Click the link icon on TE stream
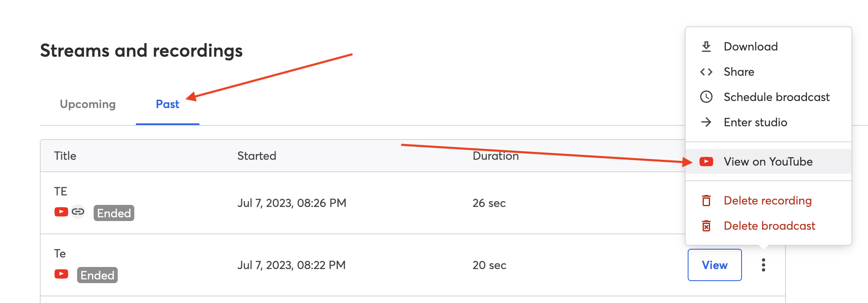 (x=78, y=212)
